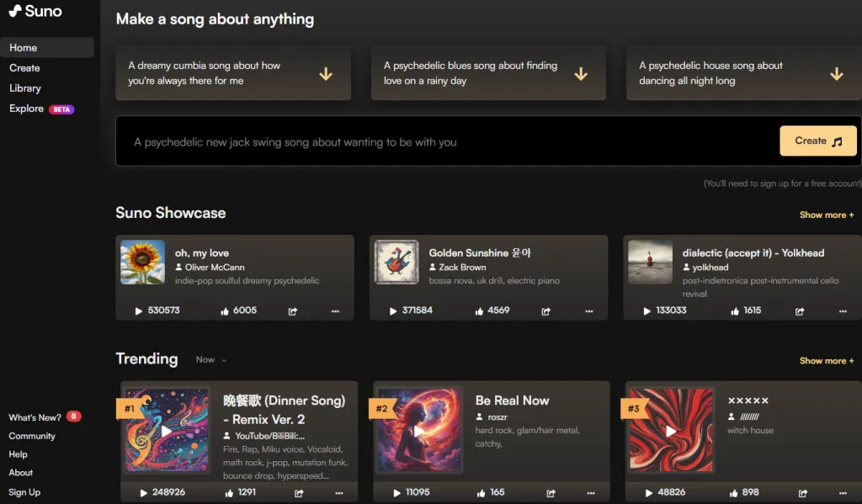Image resolution: width=862 pixels, height=504 pixels.
Task: Open Library in sidebar
Action: (x=25, y=88)
